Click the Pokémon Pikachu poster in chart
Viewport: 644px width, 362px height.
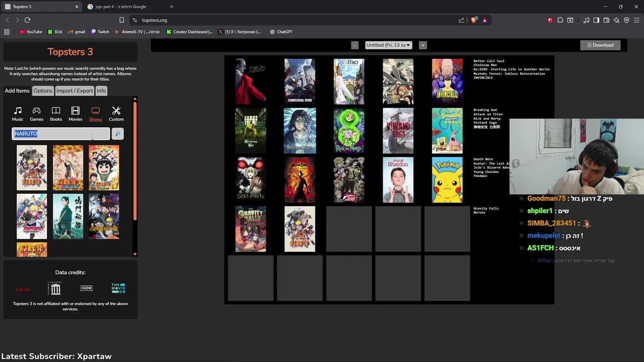coord(447,179)
